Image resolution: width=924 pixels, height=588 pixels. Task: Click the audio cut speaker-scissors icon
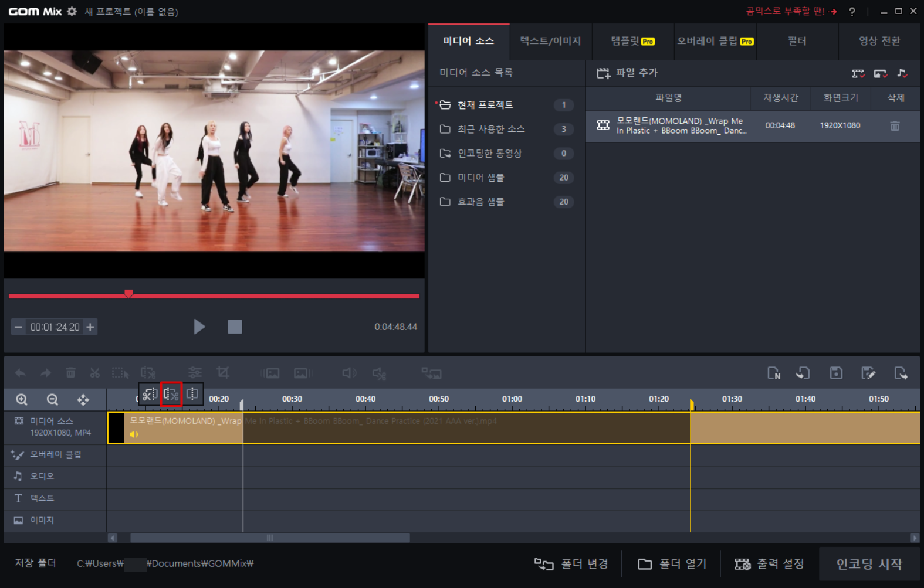click(x=380, y=373)
